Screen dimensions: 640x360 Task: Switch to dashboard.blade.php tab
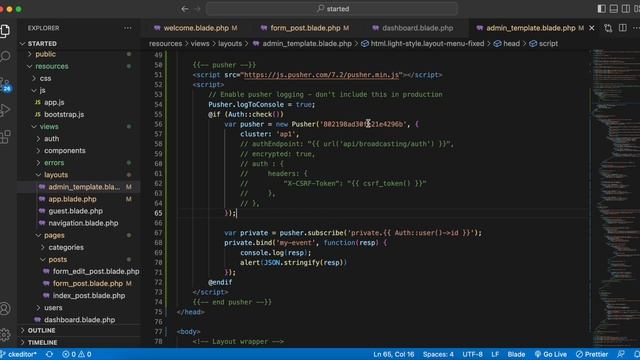click(x=413, y=28)
